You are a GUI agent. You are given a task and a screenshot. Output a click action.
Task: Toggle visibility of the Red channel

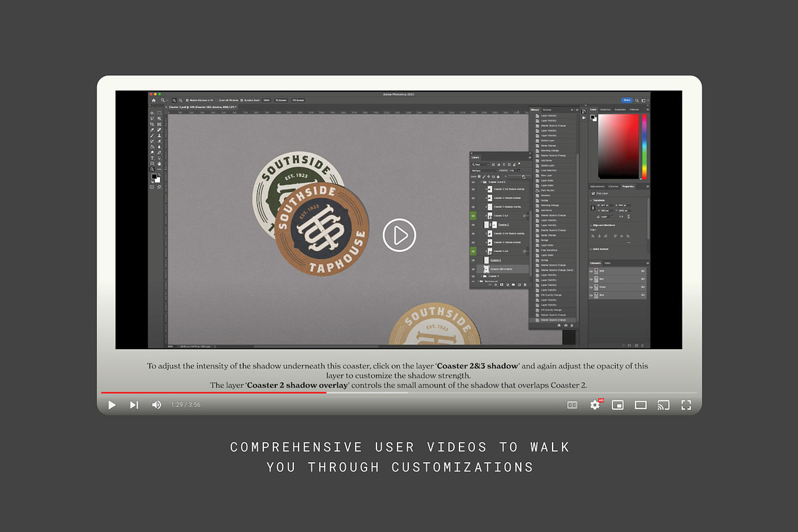592,279
